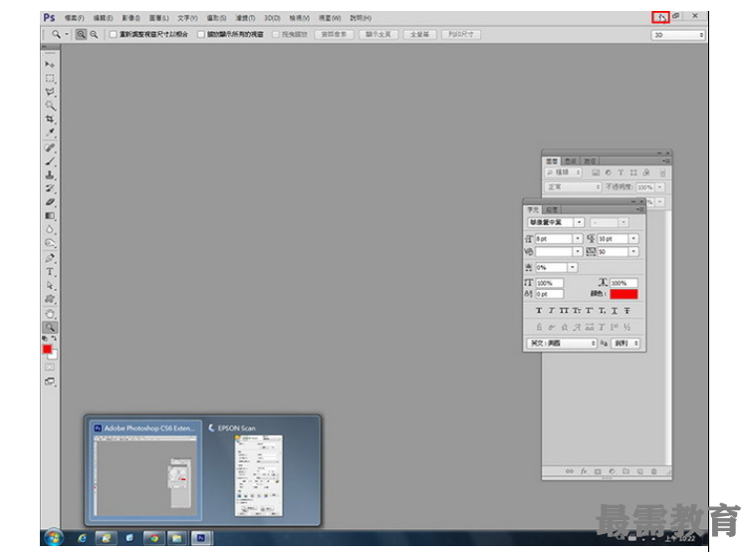Open the font family dropdown

(x=579, y=222)
